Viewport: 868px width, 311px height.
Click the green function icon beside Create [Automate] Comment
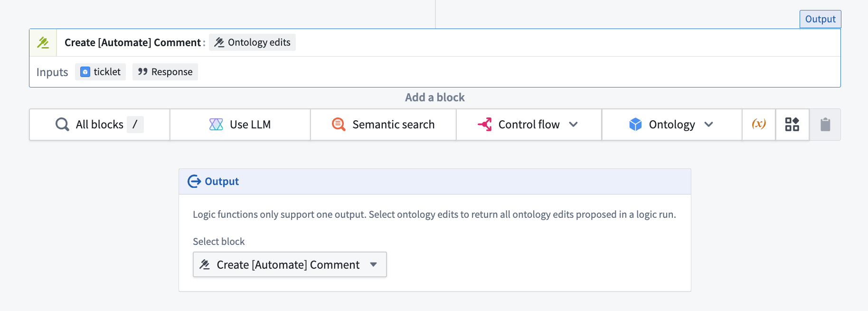click(43, 42)
